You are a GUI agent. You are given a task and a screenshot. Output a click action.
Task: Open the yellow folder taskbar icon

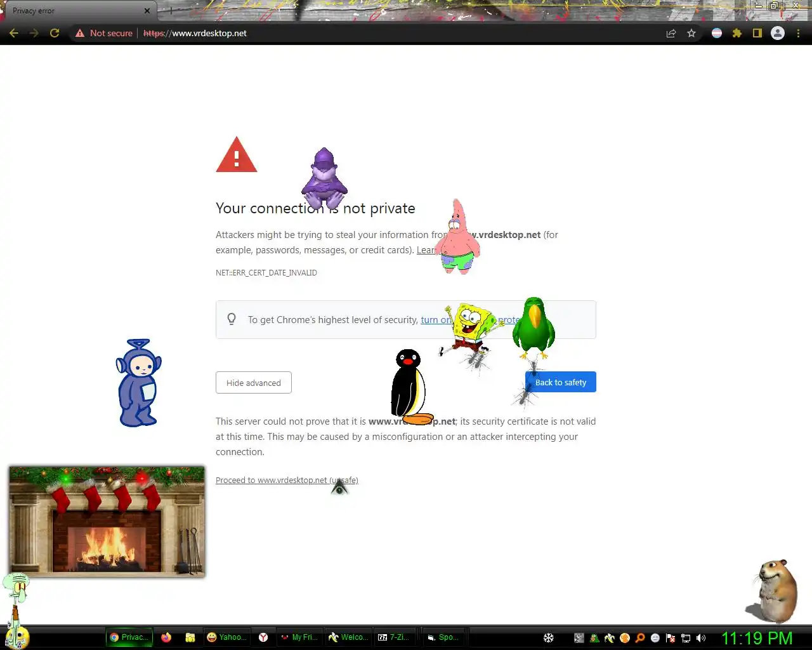(x=190, y=637)
